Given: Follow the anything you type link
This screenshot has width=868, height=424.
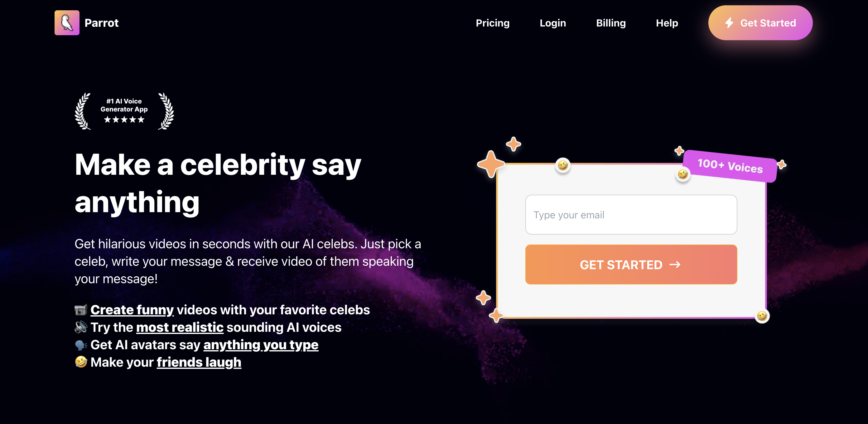Looking at the screenshot, I should (x=260, y=345).
